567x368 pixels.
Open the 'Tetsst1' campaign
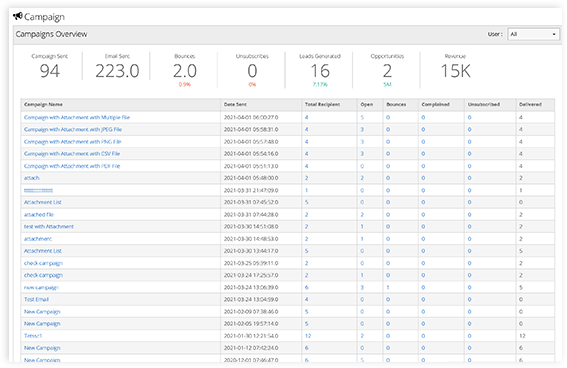coord(33,336)
